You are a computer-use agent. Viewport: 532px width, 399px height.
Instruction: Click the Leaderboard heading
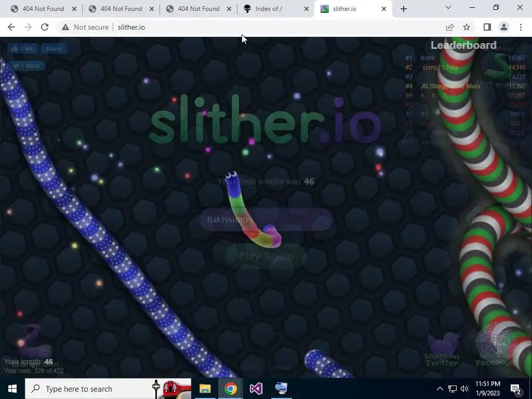coord(463,45)
